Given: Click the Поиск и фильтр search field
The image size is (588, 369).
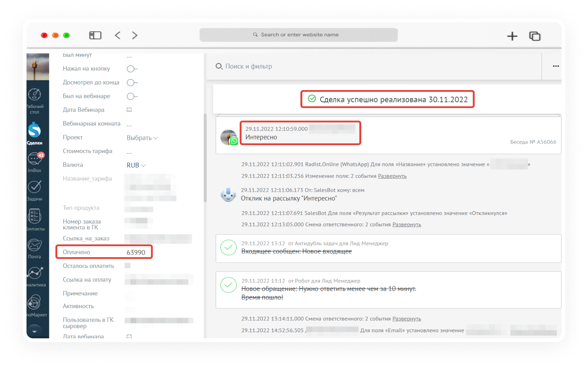Looking at the screenshot, I should click(249, 66).
